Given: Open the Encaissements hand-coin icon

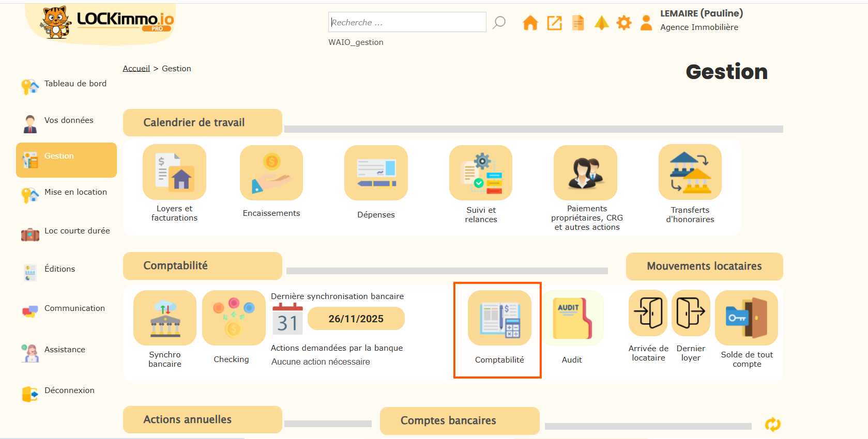Looking at the screenshot, I should coord(271,173).
